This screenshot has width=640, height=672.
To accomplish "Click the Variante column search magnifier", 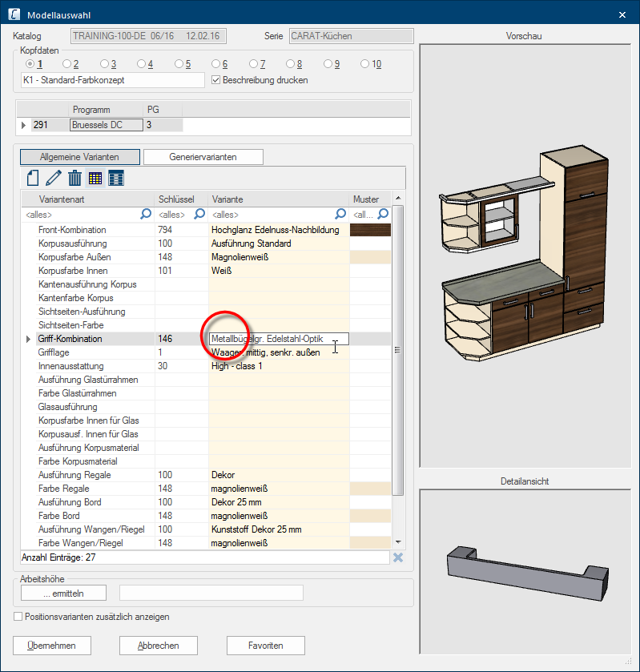I will (x=340, y=214).
